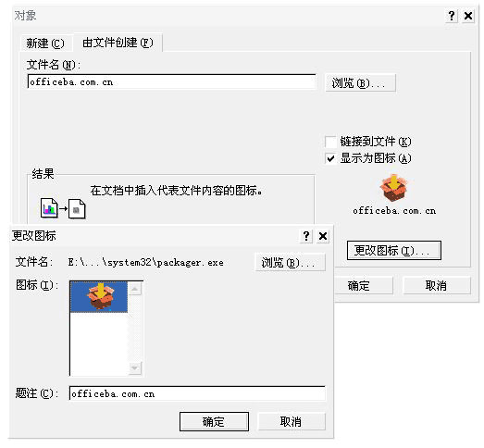Screen dimensions: 484x448
Task: Click the small document icon in 结果 section
Action: point(77,209)
